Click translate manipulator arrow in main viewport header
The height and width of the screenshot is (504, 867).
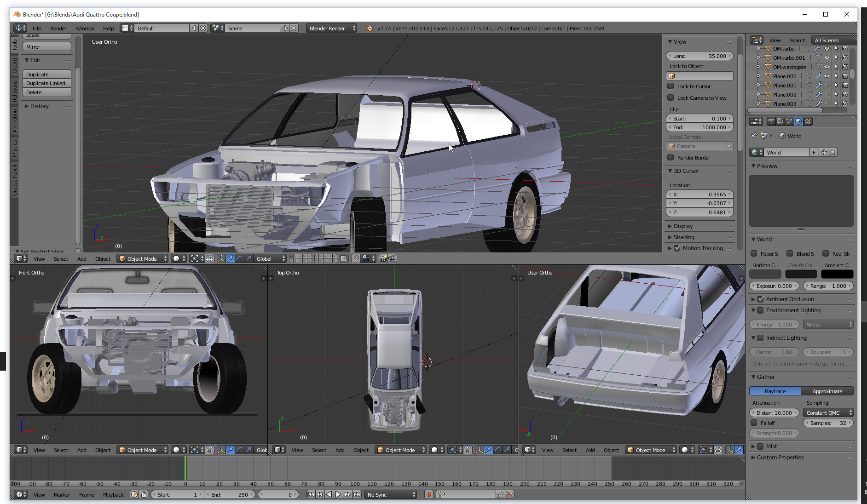pyautogui.click(x=230, y=258)
